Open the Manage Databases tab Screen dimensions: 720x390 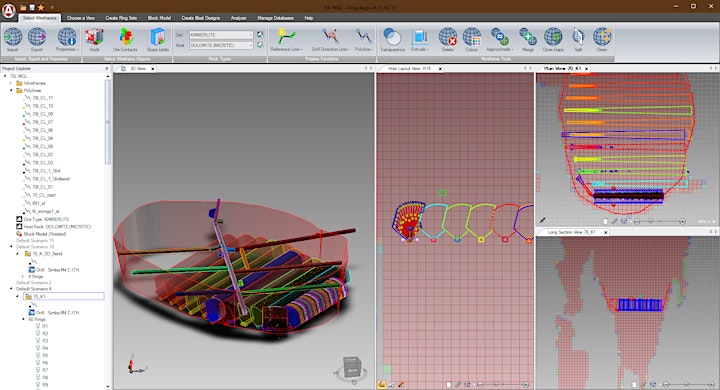pos(276,18)
